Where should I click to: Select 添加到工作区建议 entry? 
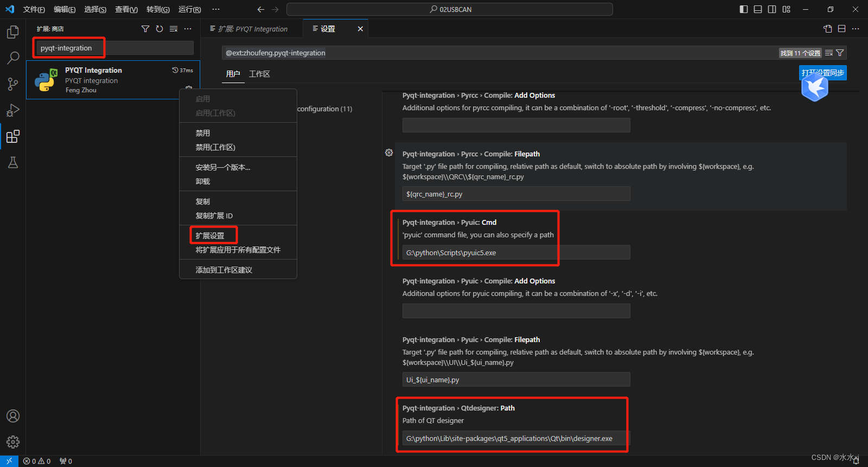238,270
